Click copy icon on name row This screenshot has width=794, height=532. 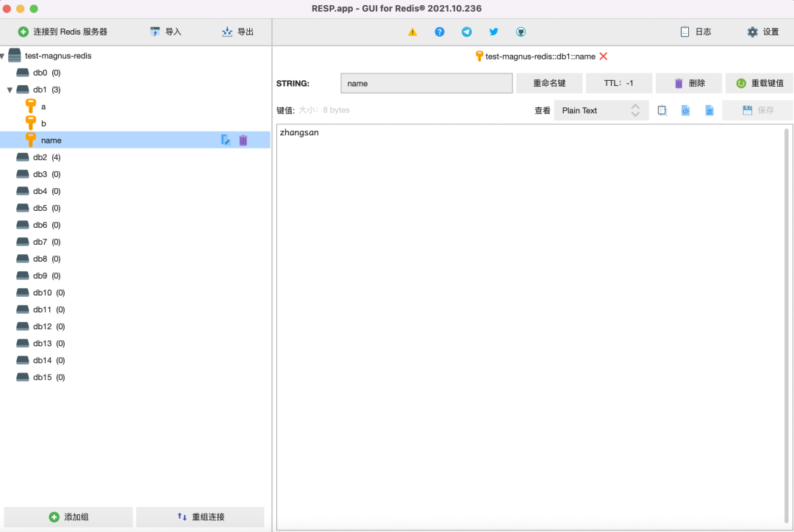click(x=226, y=140)
